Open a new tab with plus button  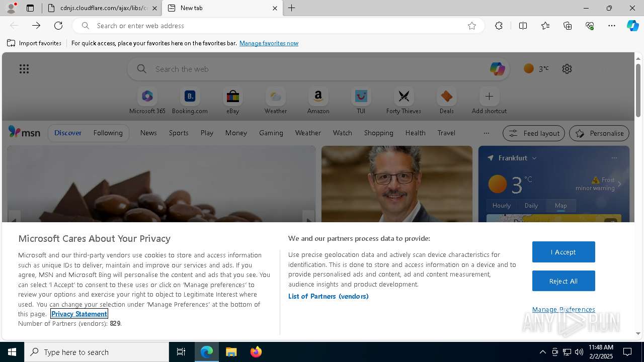click(x=292, y=8)
